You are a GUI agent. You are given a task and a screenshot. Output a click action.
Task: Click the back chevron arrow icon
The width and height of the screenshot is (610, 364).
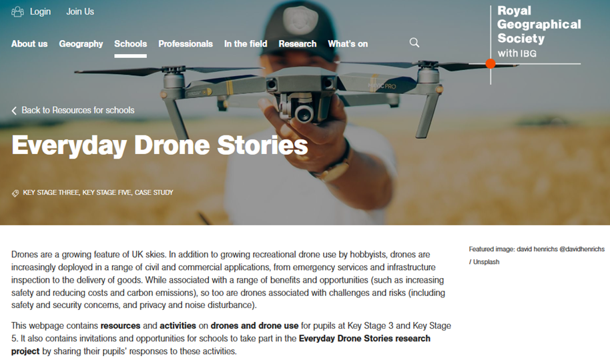click(14, 111)
